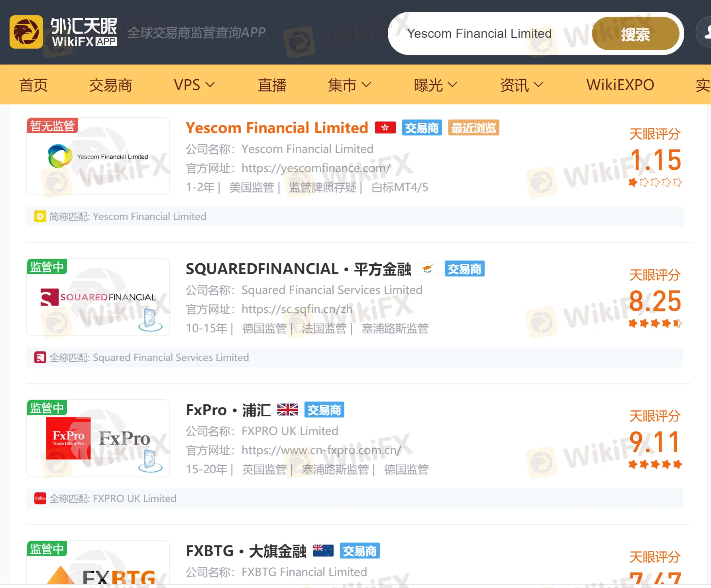The width and height of the screenshot is (711, 588).
Task: Click the Cyprus flag icon beside SQUAREDFINANCIAL
Action: click(x=428, y=269)
